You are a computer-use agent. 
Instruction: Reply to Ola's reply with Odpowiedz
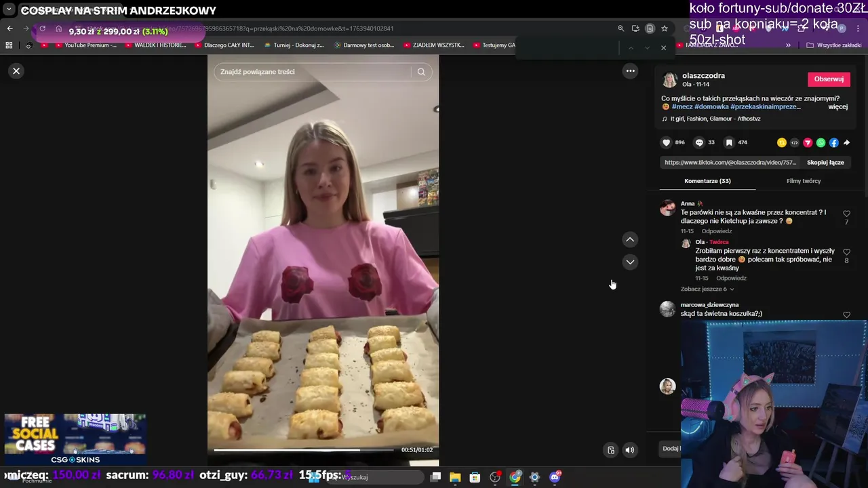(x=731, y=278)
